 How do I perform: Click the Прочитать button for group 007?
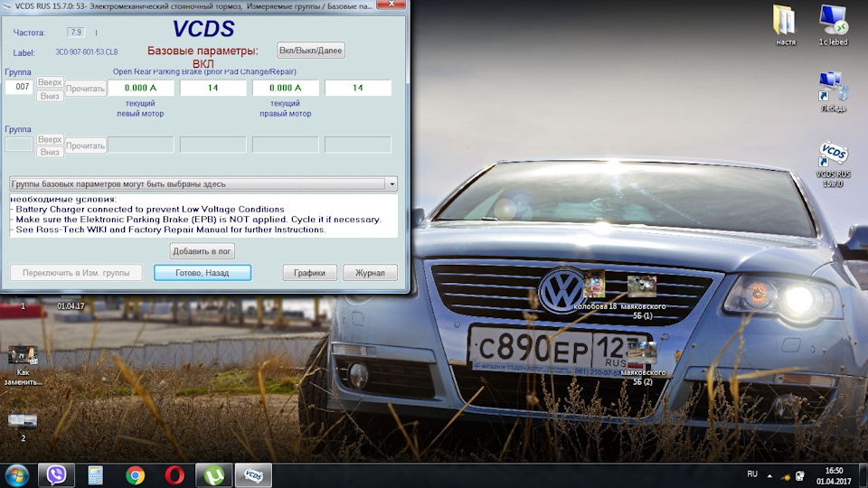86,89
